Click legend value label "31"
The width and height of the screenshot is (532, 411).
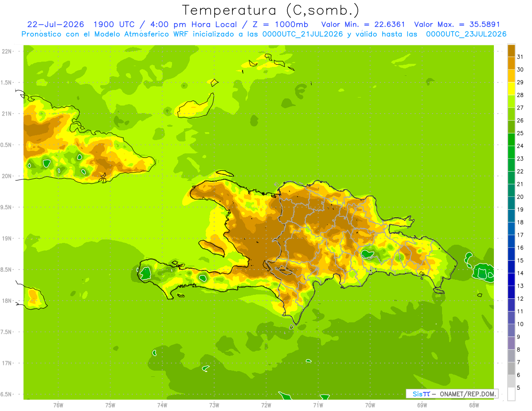[520, 57]
